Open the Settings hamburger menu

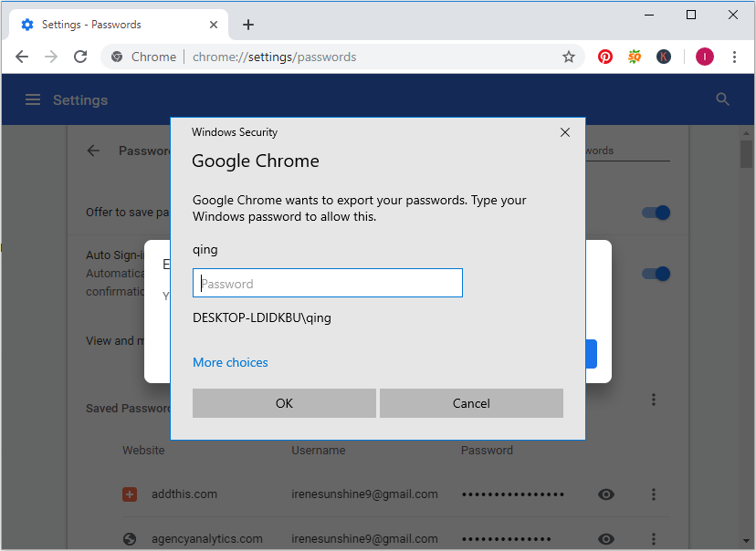tap(33, 99)
